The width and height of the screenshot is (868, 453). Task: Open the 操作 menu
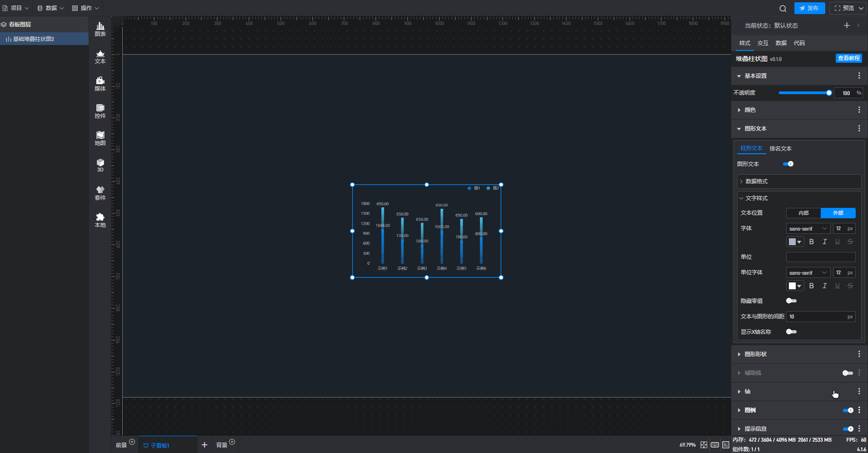[x=85, y=8]
